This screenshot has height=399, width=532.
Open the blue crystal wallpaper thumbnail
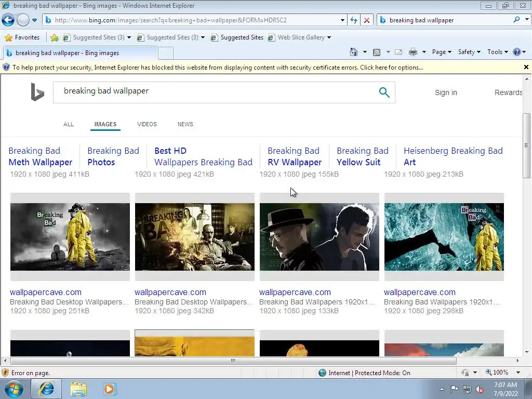(444, 237)
